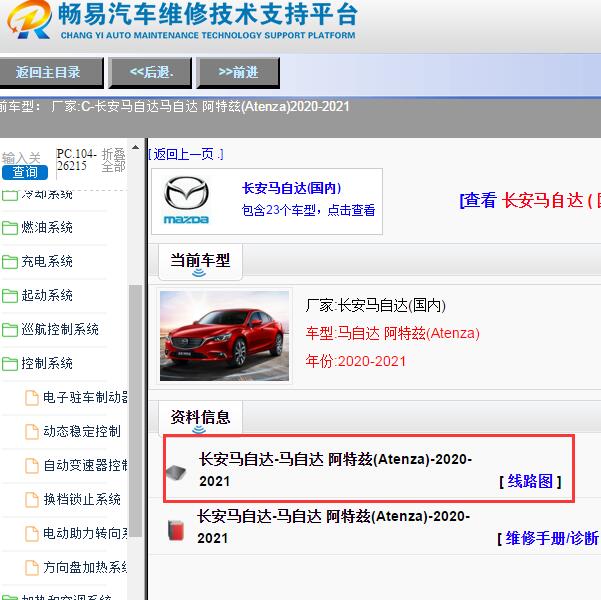
Task: Expand the 充电系统 tree item
Action: [47, 261]
